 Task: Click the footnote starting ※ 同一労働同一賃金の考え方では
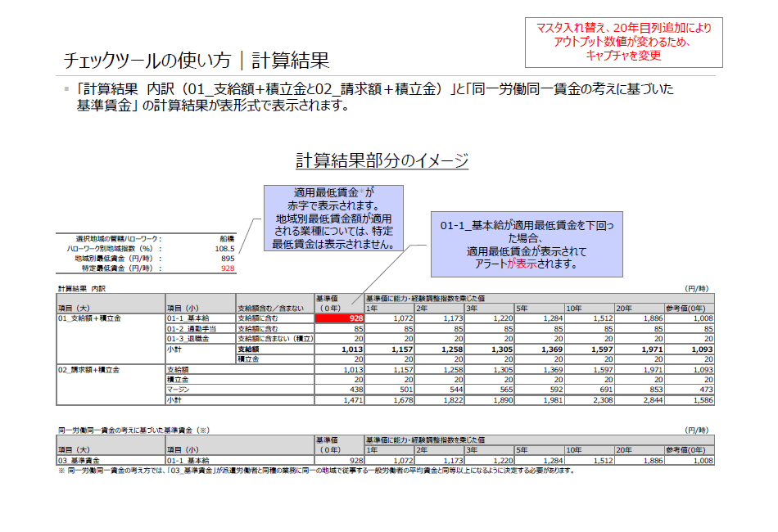pyautogui.click(x=317, y=471)
